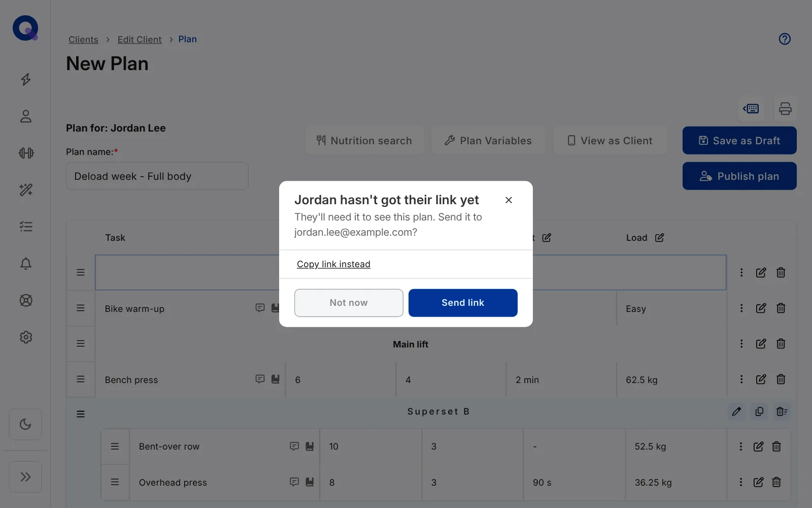Viewport: 812px width, 508px height.
Task: Open comment icon on Overhead press row
Action: point(294,482)
